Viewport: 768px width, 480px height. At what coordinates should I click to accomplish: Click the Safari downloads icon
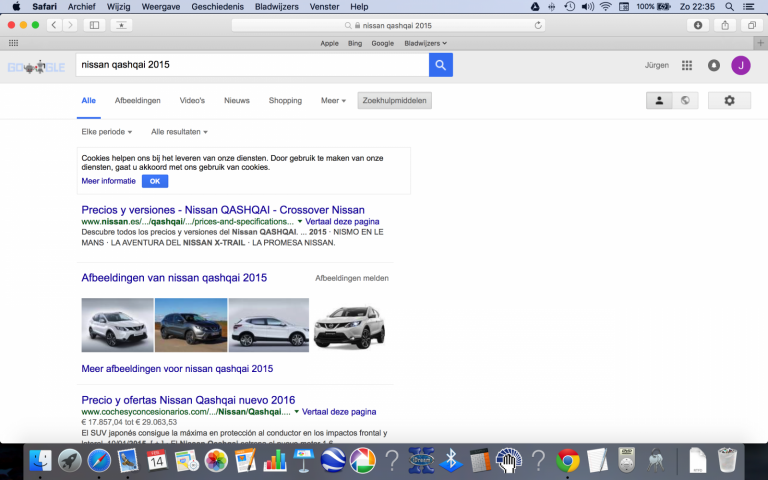[698, 25]
